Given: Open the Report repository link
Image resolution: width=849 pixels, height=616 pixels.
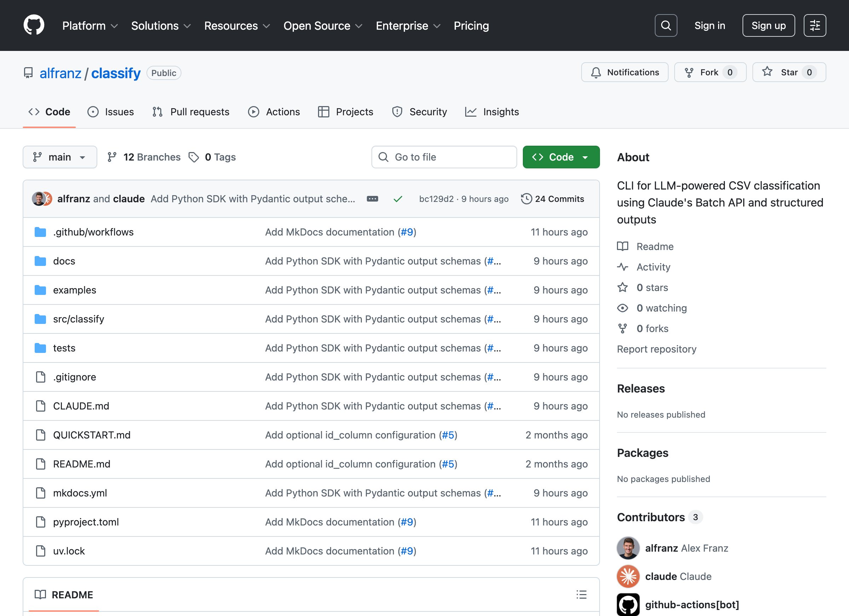Looking at the screenshot, I should click(656, 349).
